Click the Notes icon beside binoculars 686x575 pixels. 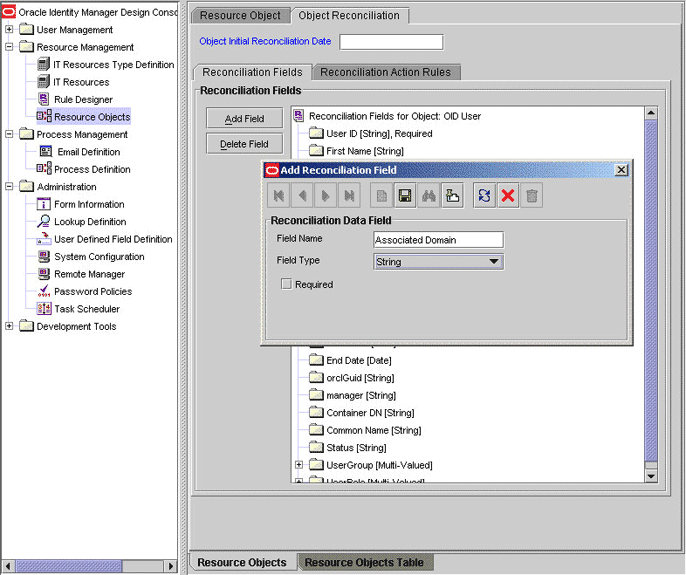click(452, 196)
